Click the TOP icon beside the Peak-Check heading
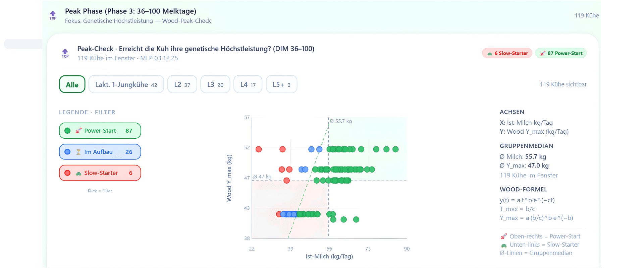The image size is (644, 268). [x=65, y=52]
